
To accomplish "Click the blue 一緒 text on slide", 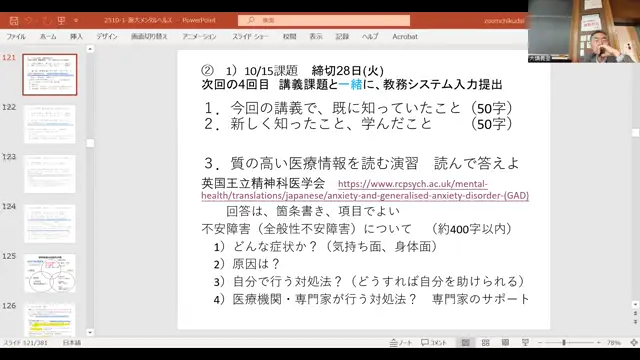I will click(350, 84).
